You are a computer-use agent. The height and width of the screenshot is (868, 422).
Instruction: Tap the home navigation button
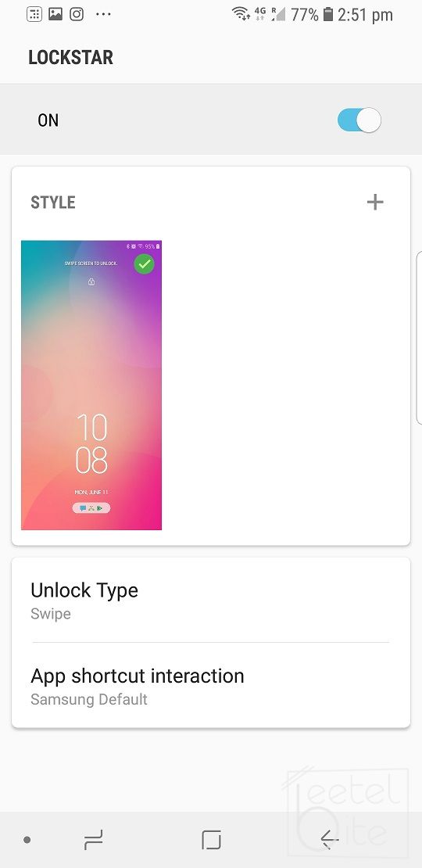(211, 840)
